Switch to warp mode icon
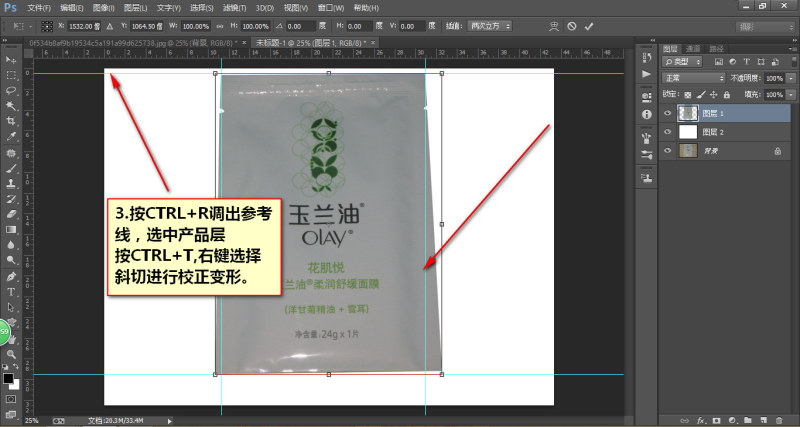 click(x=554, y=26)
